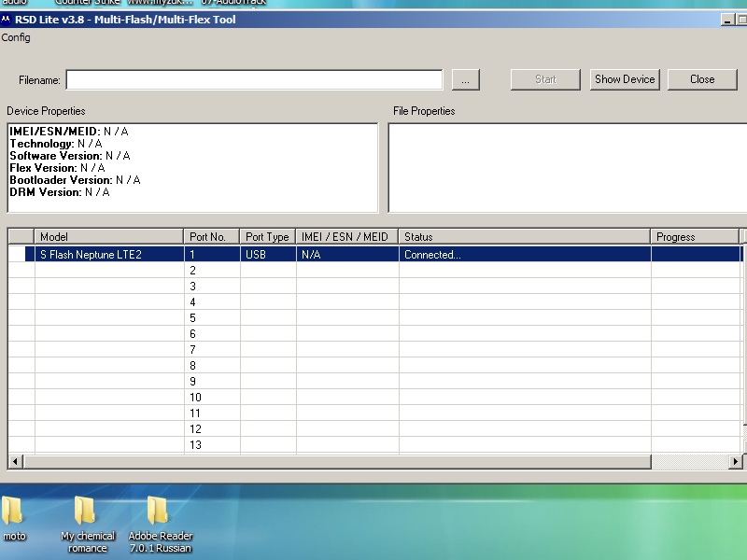Click the File Properties empty panel

tap(568, 168)
